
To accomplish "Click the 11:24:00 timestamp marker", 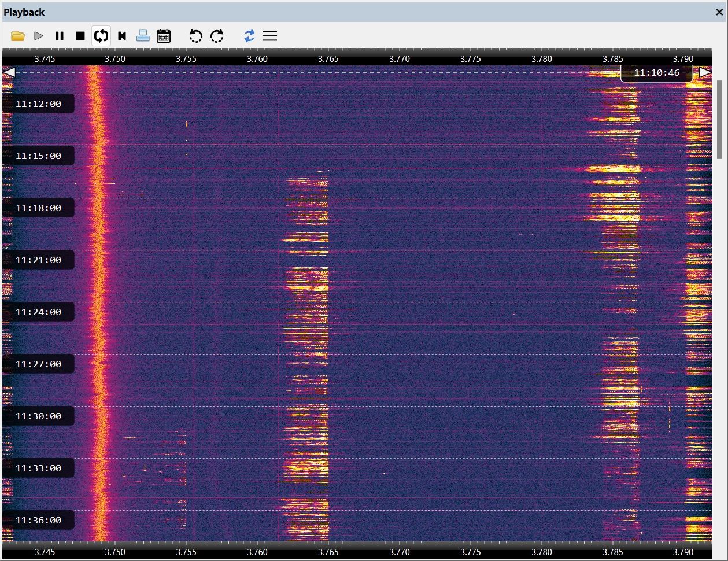I will (39, 312).
